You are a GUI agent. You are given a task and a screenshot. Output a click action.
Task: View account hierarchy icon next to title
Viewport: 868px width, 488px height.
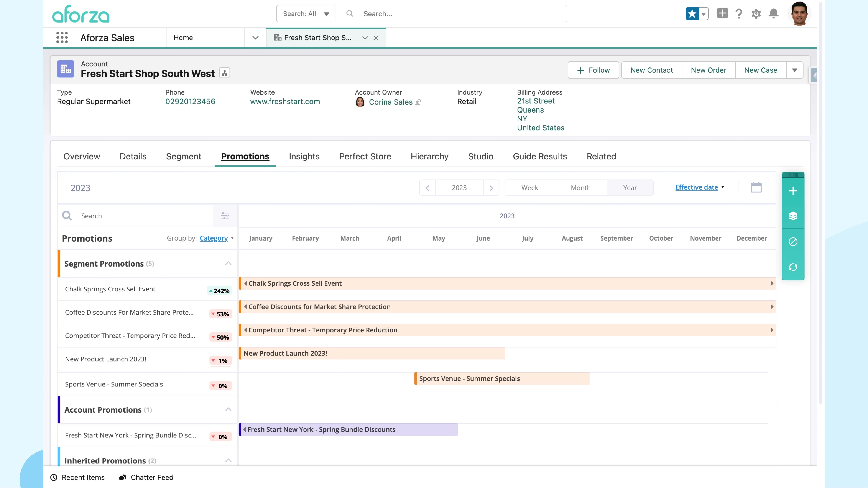point(225,73)
